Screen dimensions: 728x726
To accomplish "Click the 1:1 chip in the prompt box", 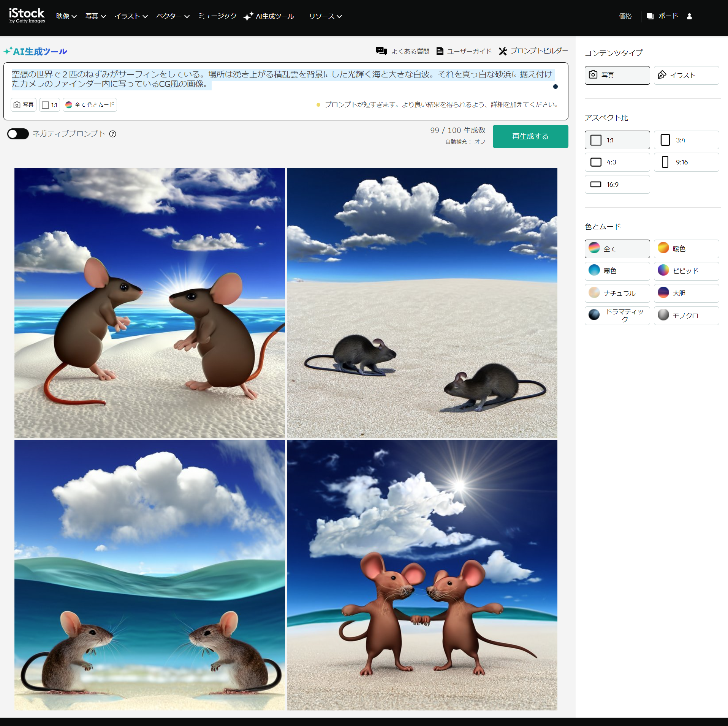I will (x=49, y=105).
